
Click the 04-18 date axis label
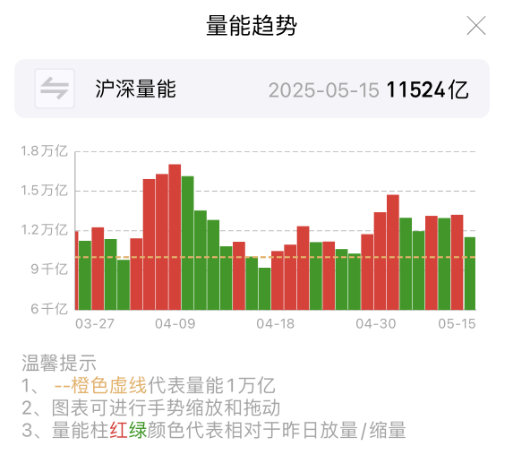(x=275, y=324)
